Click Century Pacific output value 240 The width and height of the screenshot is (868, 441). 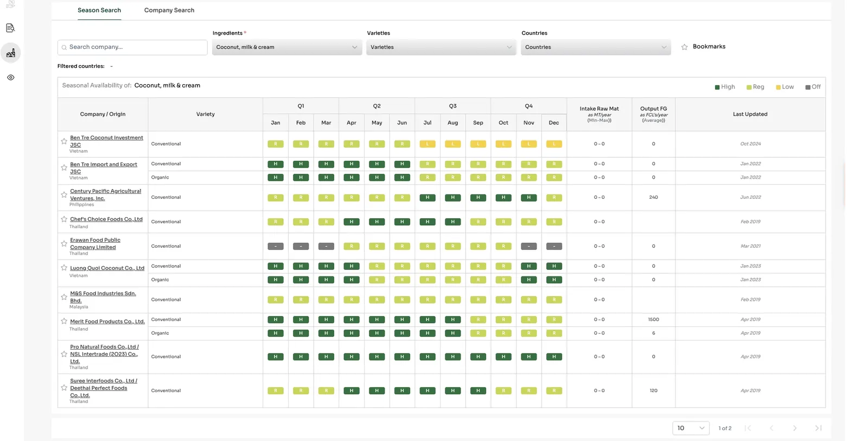654,198
